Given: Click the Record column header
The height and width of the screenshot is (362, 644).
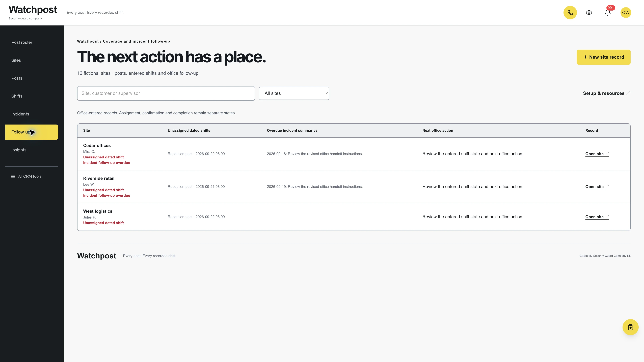Looking at the screenshot, I should pyautogui.click(x=592, y=130).
